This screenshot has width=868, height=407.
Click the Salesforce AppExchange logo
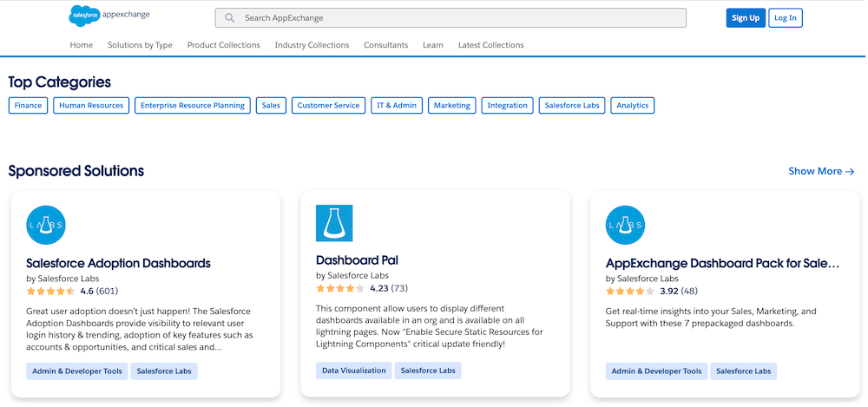(x=109, y=16)
